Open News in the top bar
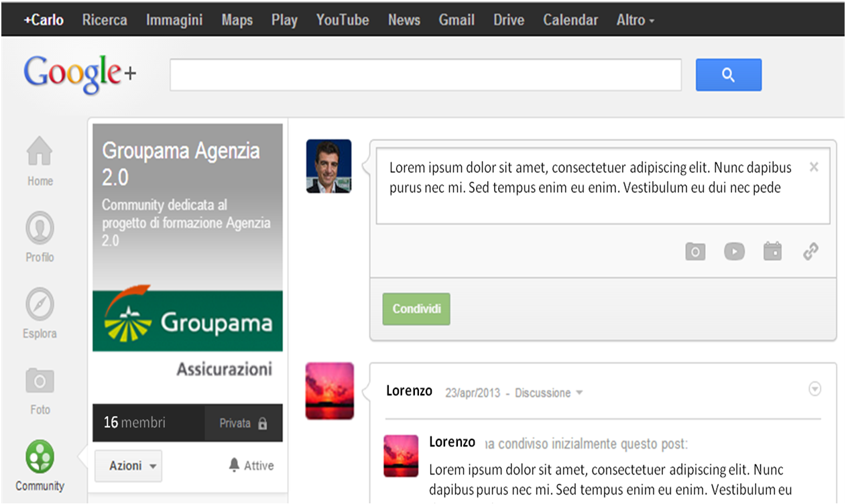846x504 pixels. click(404, 20)
